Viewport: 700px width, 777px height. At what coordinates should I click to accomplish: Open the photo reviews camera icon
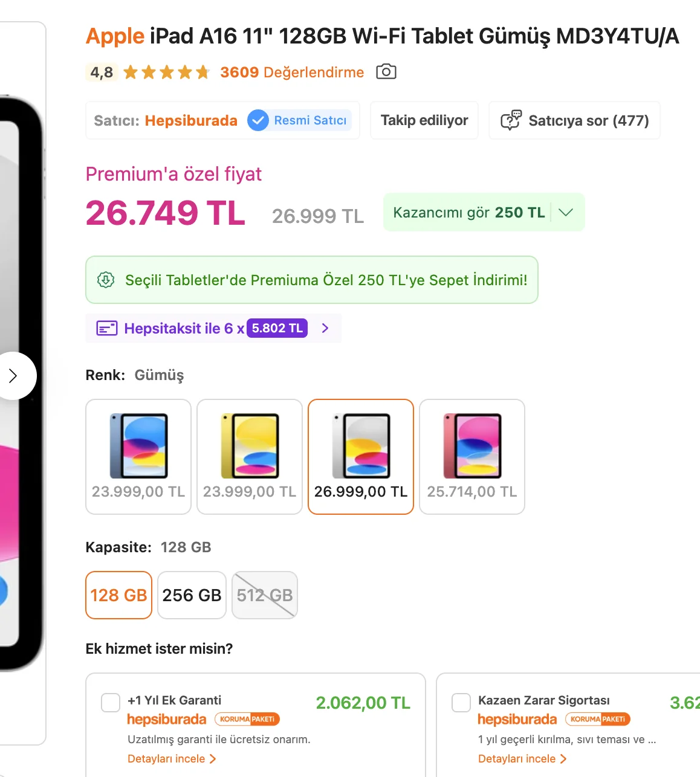tap(386, 72)
